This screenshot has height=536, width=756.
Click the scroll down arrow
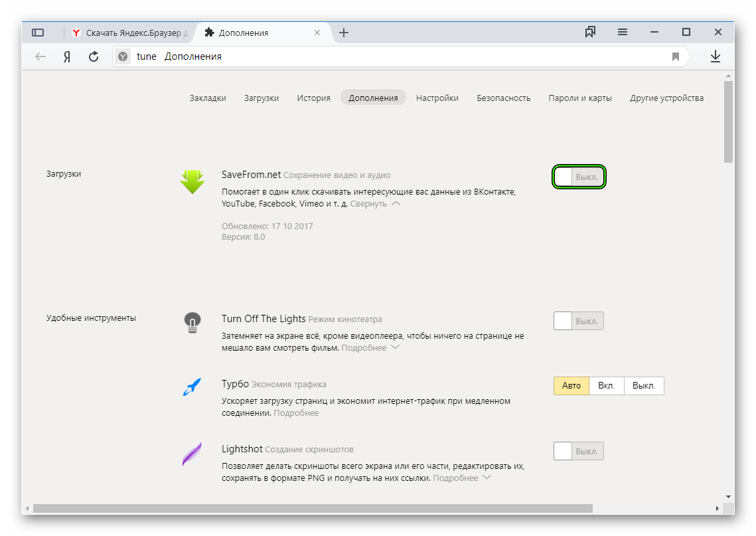click(x=728, y=496)
